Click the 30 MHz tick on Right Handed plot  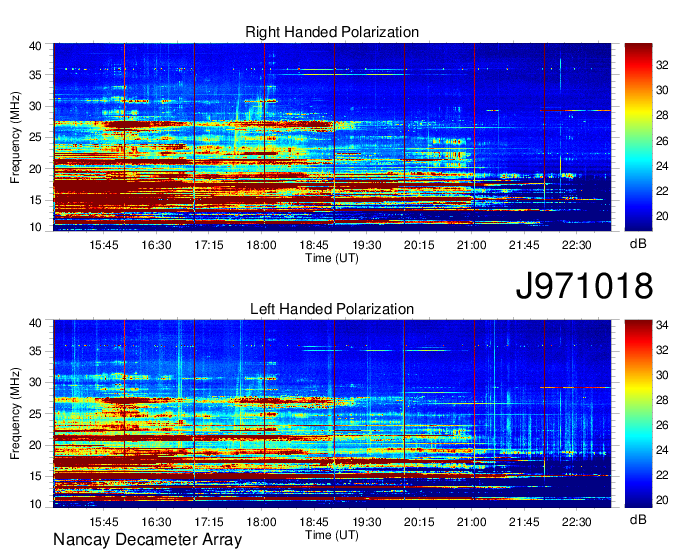pos(35,106)
